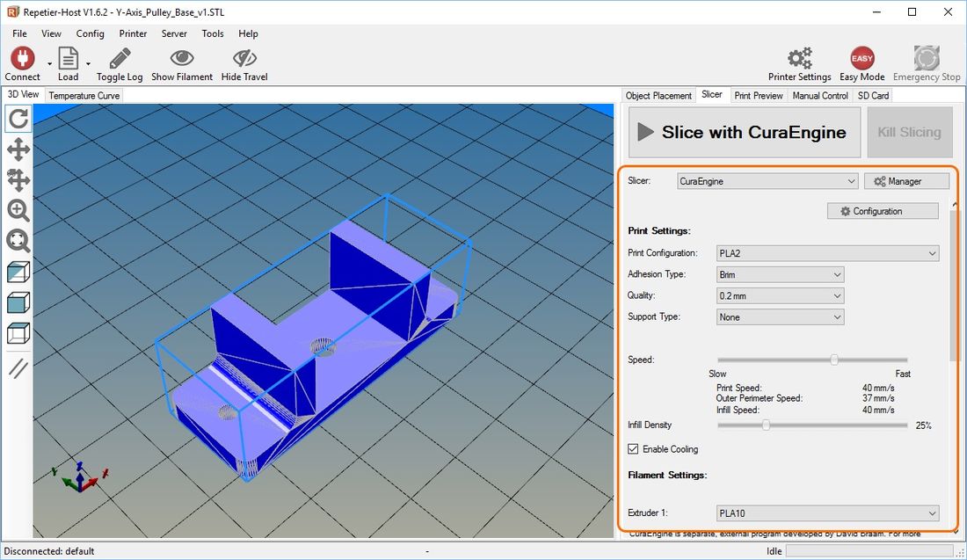The width and height of the screenshot is (967, 560).
Task: Select the Rotate view tool
Action: pyautogui.click(x=18, y=119)
